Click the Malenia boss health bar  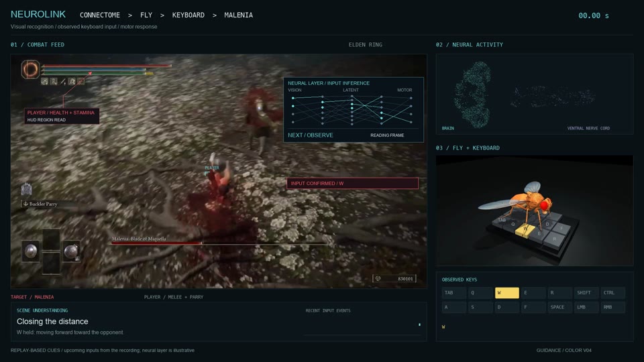pos(219,243)
